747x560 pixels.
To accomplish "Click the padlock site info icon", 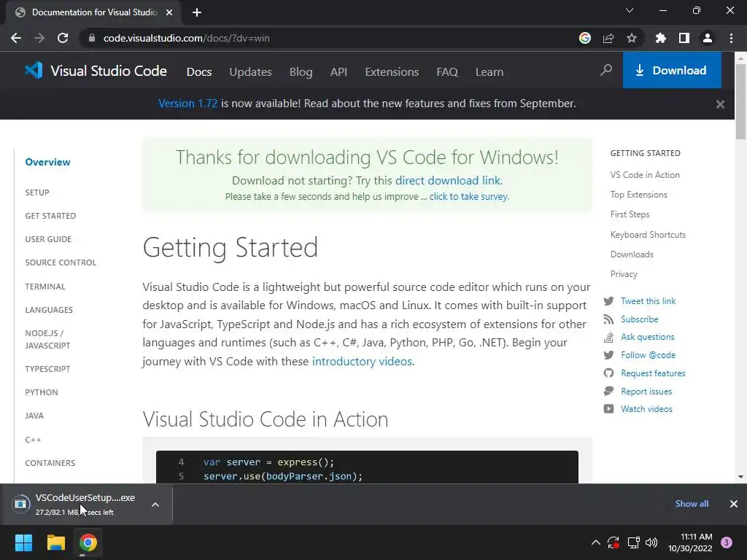I will [x=91, y=38].
